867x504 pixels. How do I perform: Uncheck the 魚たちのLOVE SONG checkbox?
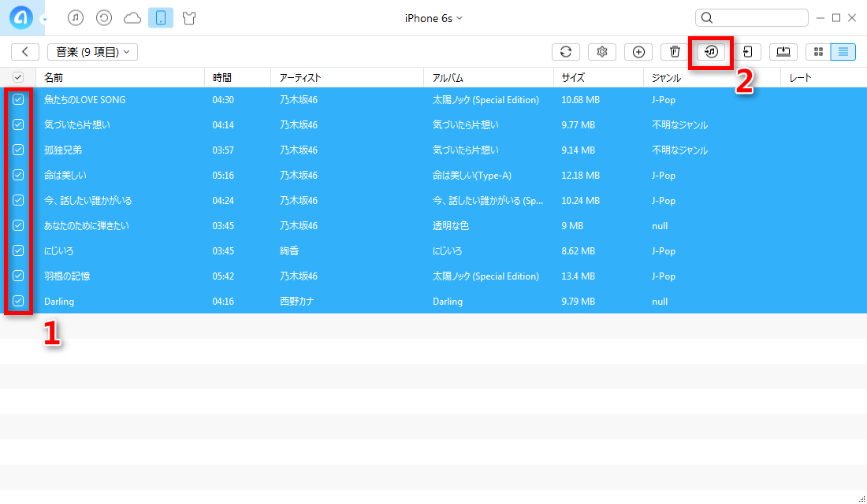click(x=18, y=99)
